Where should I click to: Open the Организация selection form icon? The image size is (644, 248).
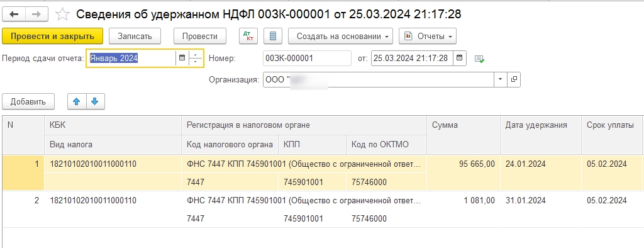point(513,79)
